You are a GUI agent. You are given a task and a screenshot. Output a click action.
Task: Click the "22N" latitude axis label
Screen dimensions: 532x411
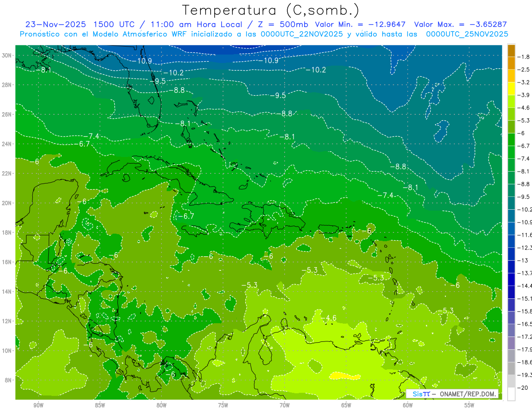click(x=7, y=173)
